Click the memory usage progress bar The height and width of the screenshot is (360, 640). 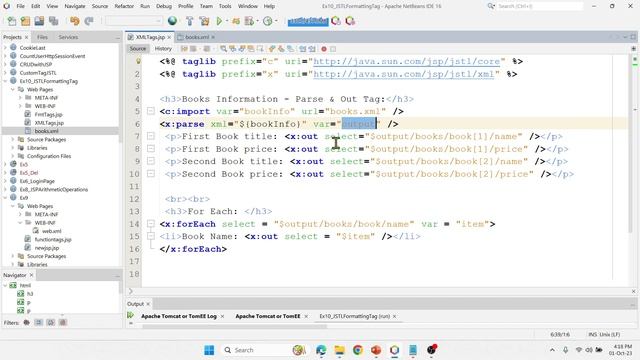tap(308, 21)
